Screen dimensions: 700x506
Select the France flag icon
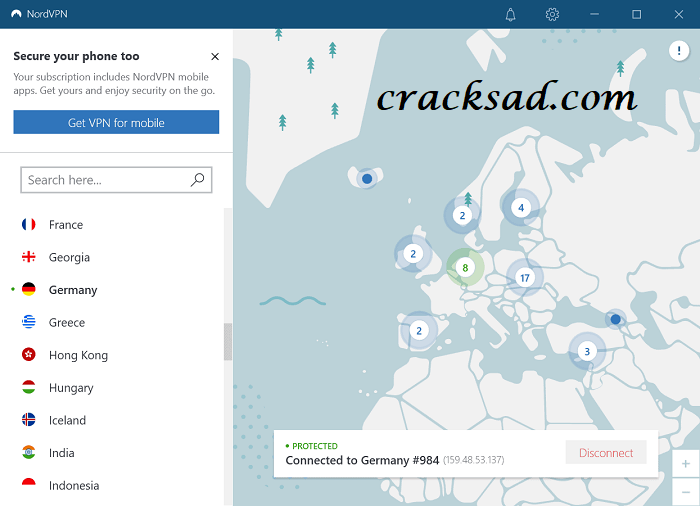pyautogui.click(x=29, y=224)
